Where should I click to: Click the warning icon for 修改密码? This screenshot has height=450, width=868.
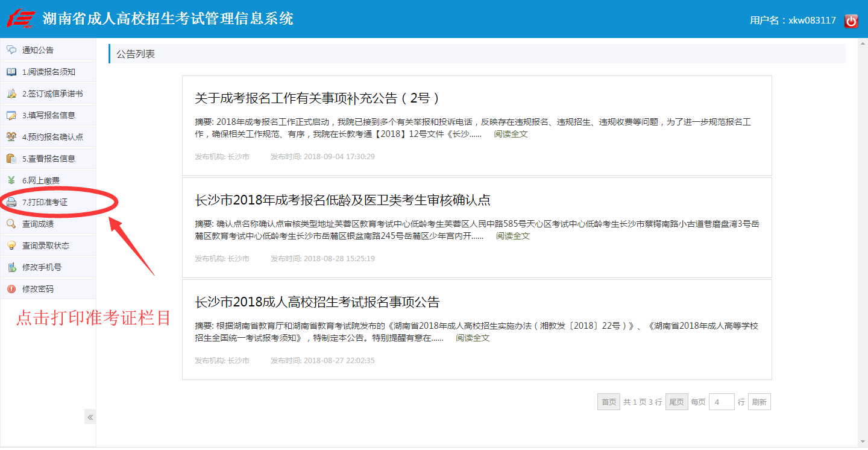[x=11, y=289]
